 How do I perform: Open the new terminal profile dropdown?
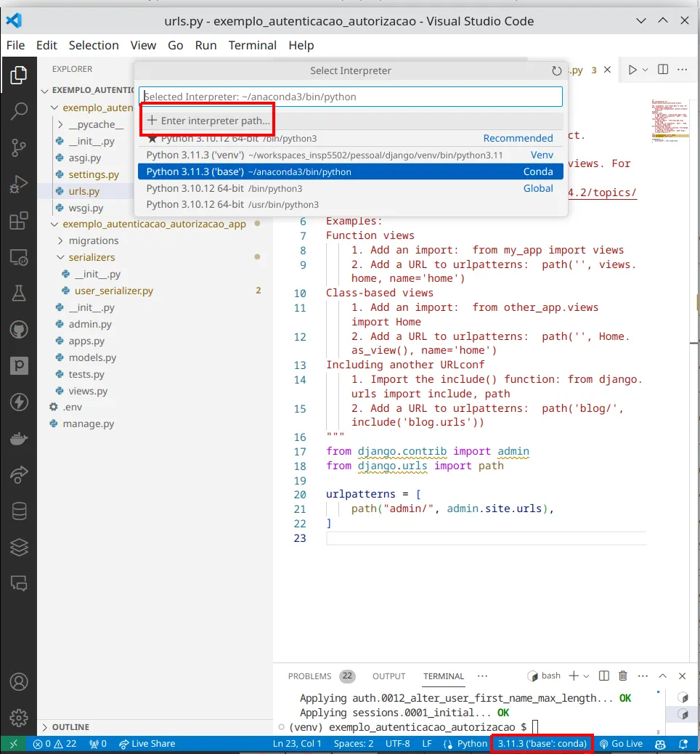point(586,676)
